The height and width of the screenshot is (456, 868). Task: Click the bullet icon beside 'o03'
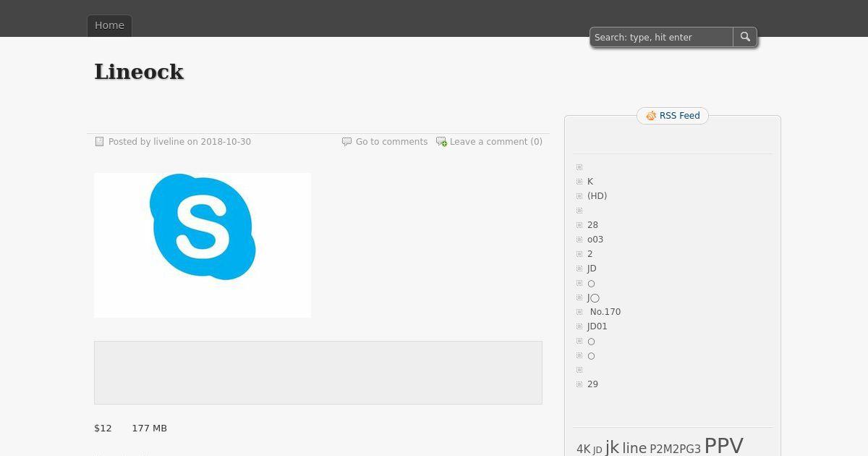point(579,240)
